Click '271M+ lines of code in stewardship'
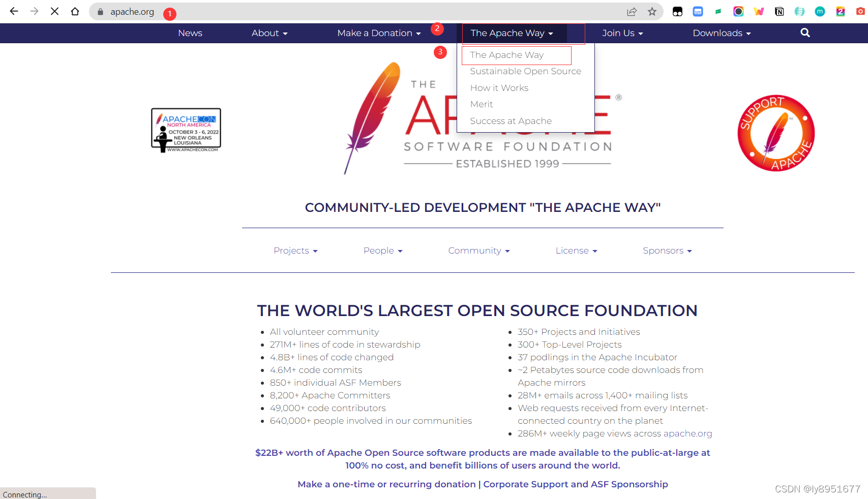This screenshot has width=868, height=499. tap(345, 345)
